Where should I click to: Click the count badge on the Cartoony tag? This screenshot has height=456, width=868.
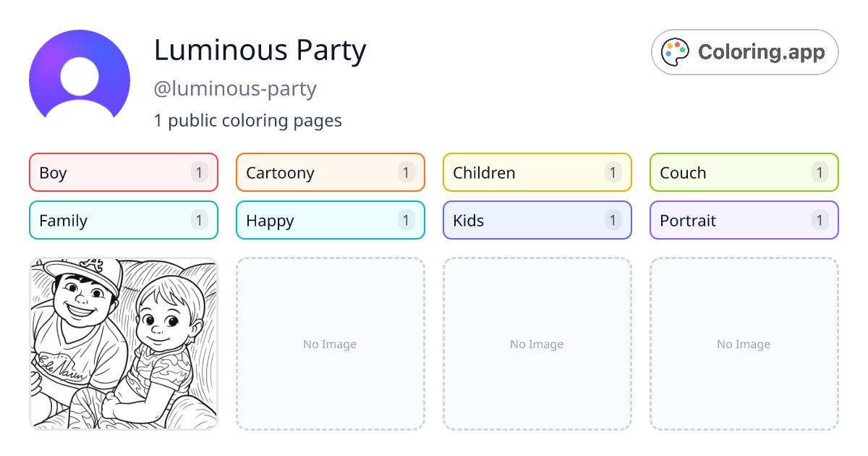(x=406, y=172)
